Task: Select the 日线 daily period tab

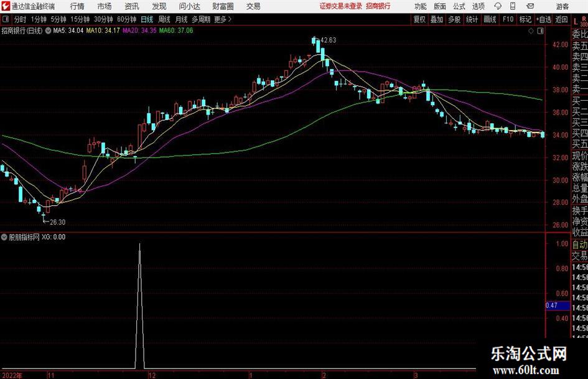Action: point(147,19)
